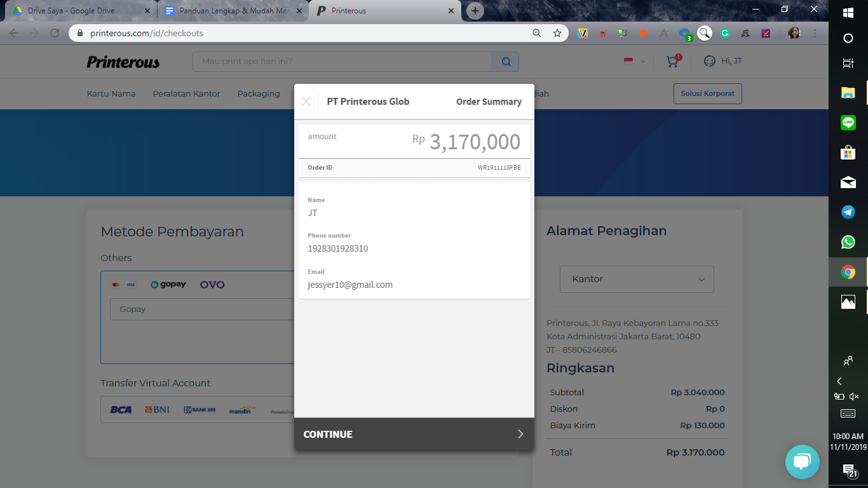Open the Windows Start menu
Image resolution: width=868 pixels, height=488 pixels.
click(x=848, y=12)
